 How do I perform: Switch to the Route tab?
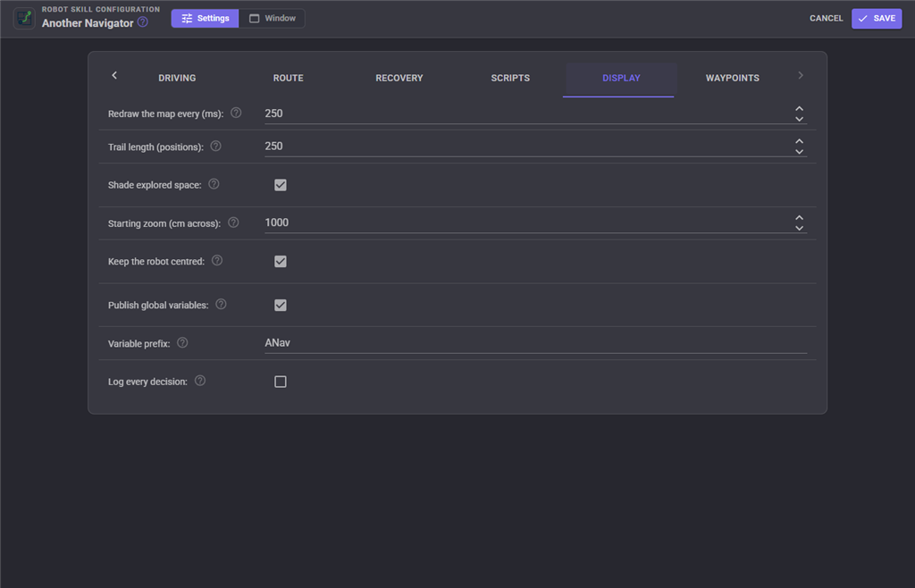point(289,78)
